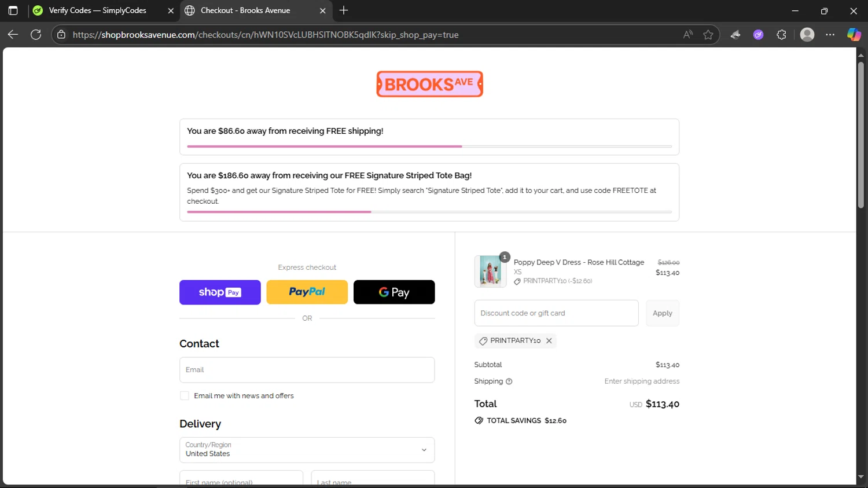Click the Subtotal label

click(488, 365)
